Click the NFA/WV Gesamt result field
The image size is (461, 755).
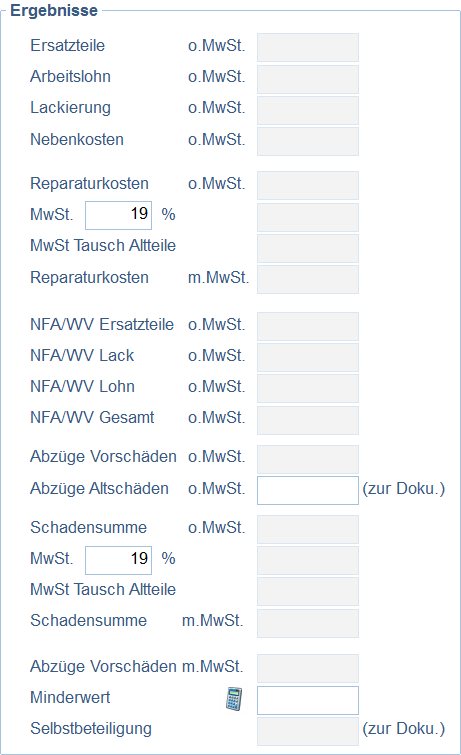coord(308,420)
